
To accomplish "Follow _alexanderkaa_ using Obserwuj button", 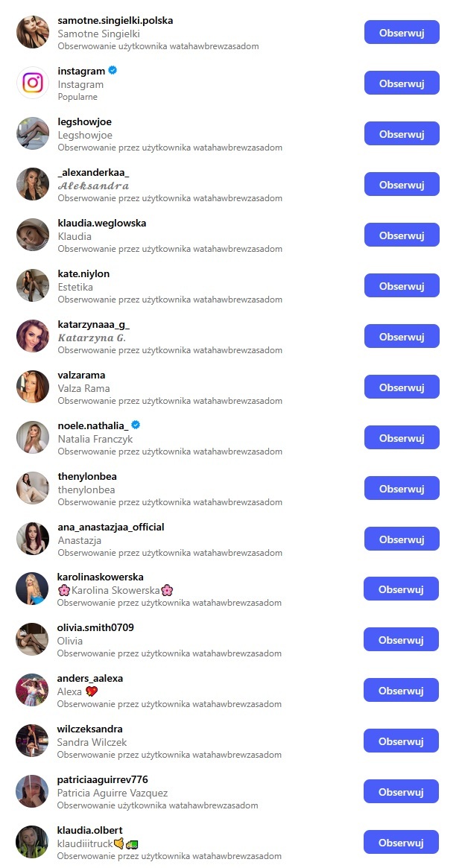I will tap(402, 184).
